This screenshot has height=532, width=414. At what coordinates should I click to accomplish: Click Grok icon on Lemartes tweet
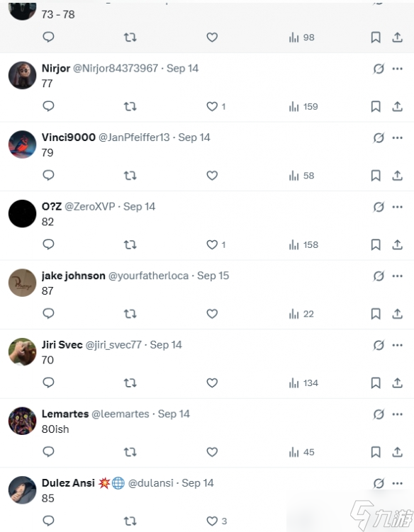point(379,414)
